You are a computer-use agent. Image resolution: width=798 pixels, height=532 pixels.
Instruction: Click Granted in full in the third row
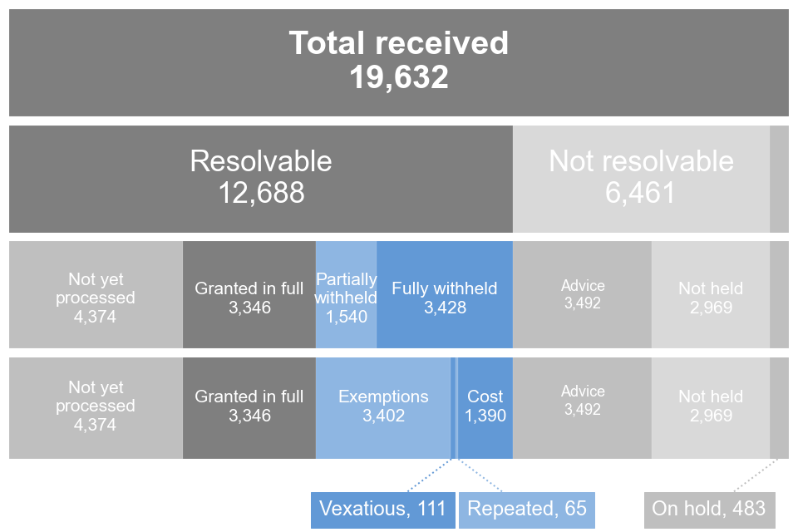point(249,295)
